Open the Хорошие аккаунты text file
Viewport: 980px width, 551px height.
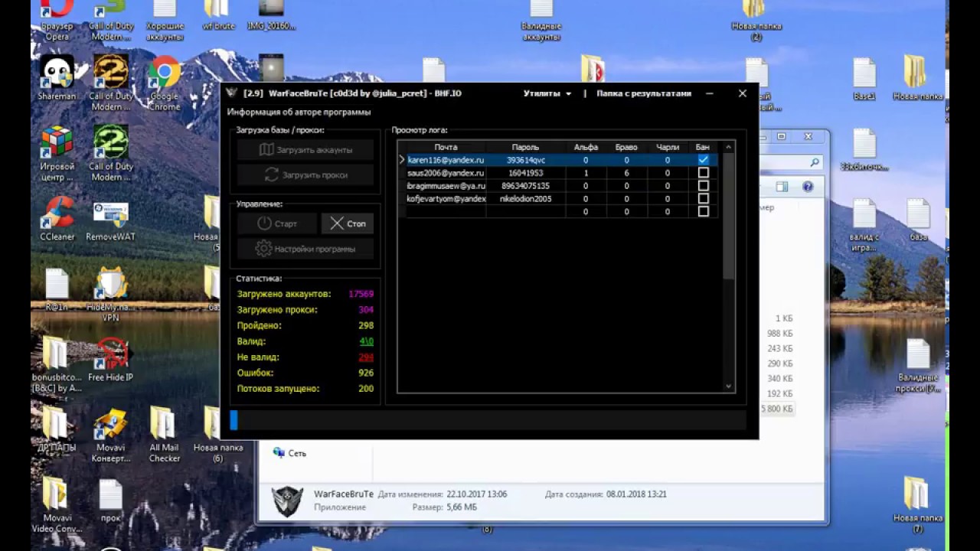coord(165,21)
